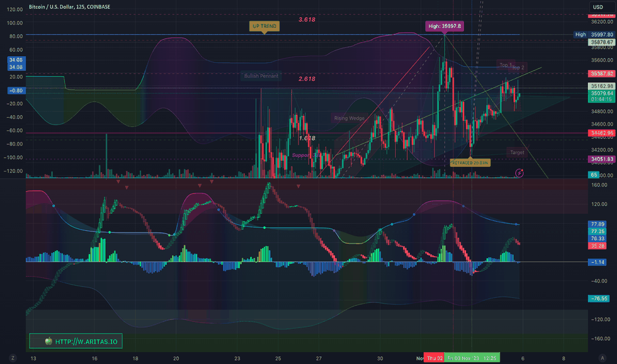The height and width of the screenshot is (364, 617).
Task: Click the red 35387.82 price label
Action: click(602, 73)
